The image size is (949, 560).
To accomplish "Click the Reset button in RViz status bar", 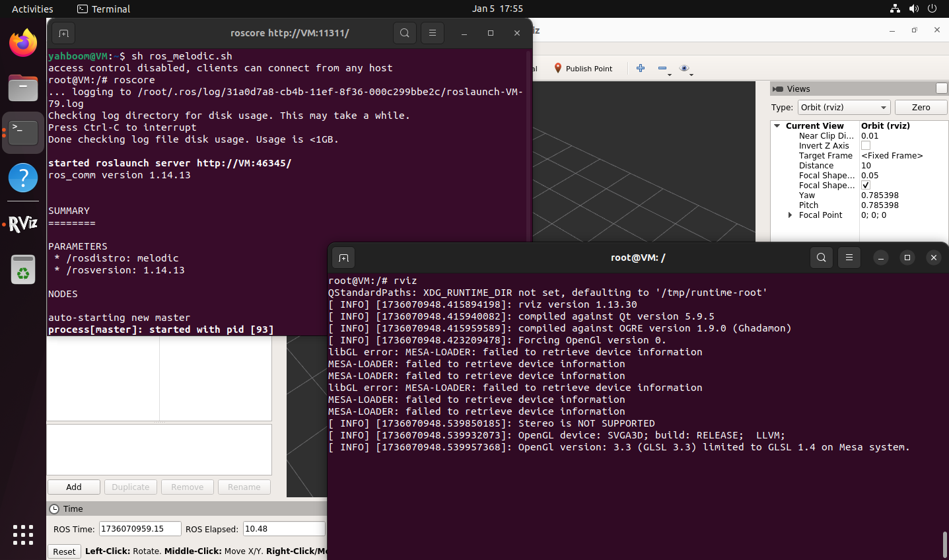I will point(64,551).
